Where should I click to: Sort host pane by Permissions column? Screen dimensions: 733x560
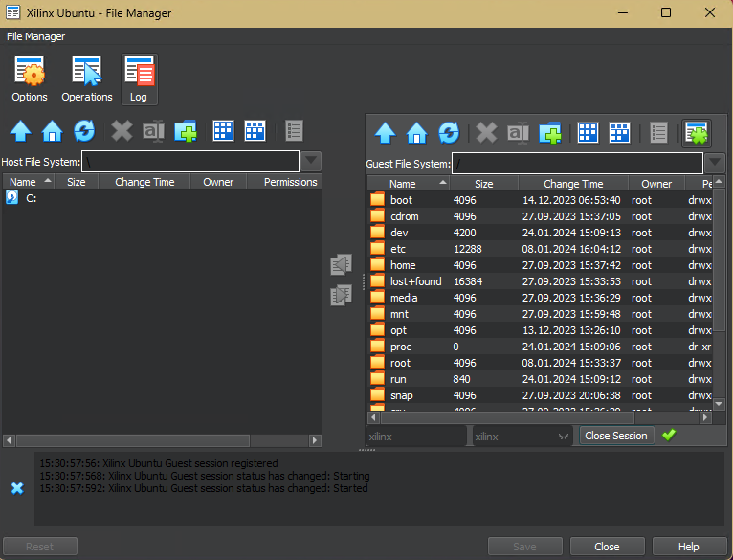click(285, 182)
